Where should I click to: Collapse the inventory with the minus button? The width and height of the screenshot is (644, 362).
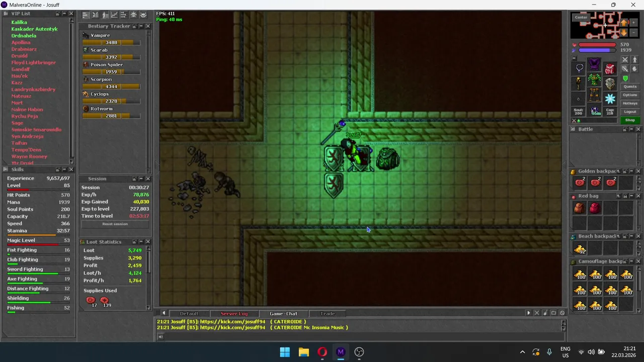[x=575, y=58]
